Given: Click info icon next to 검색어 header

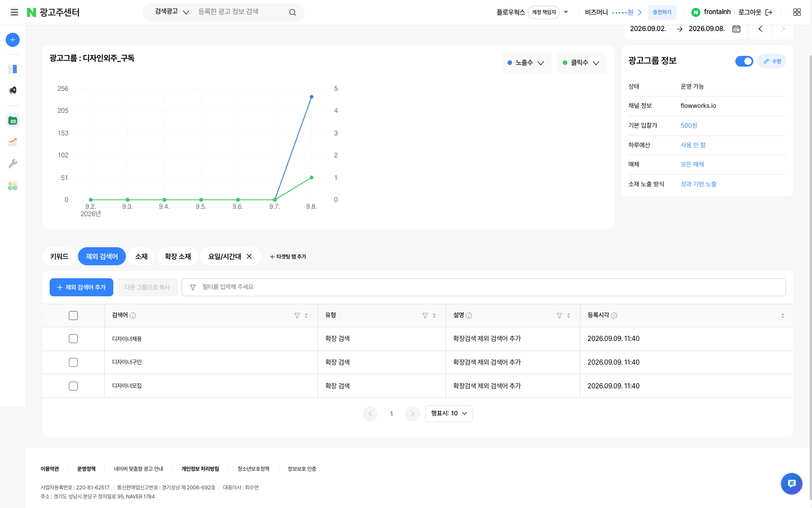Looking at the screenshot, I should pos(133,316).
